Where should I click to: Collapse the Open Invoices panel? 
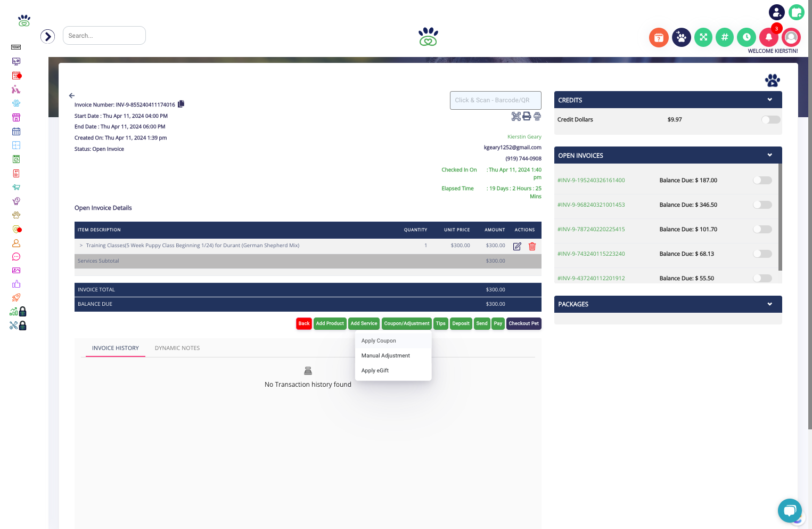pyautogui.click(x=770, y=156)
